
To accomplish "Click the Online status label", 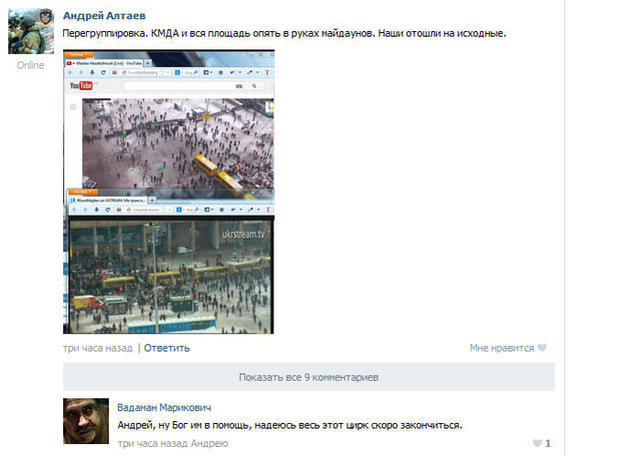I will click(31, 65).
